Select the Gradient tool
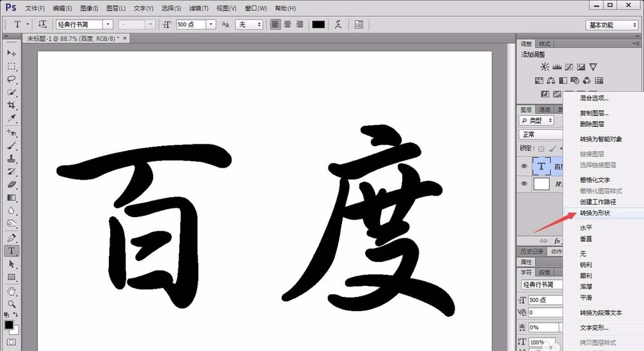 pos(12,198)
